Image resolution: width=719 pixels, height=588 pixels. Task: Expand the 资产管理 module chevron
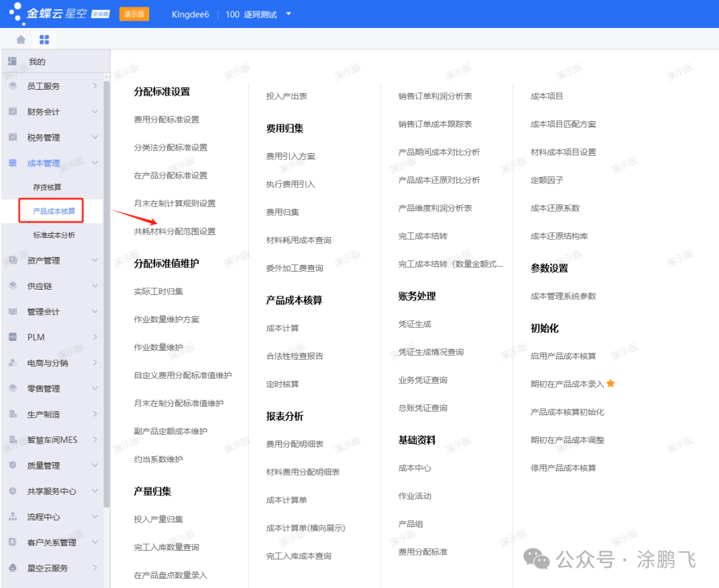95,260
